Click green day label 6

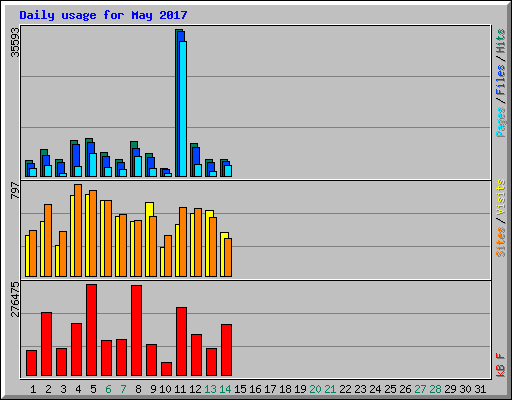click(108, 389)
